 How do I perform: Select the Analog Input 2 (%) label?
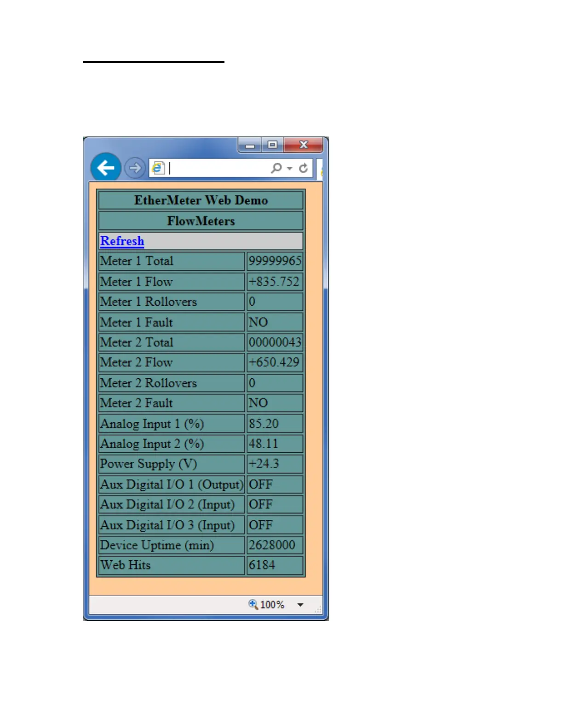pos(152,444)
